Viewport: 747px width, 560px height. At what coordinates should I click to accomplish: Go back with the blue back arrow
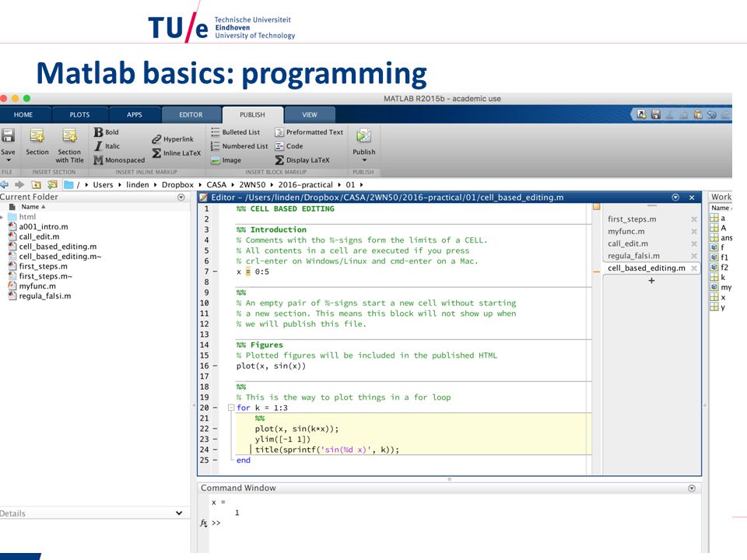pyautogui.click(x=5, y=185)
